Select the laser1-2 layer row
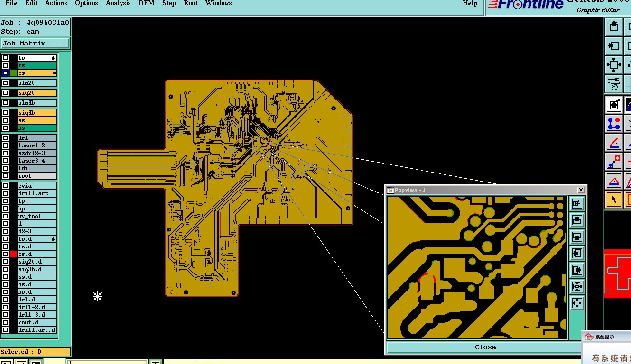This screenshot has height=364, width=631. tap(37, 146)
